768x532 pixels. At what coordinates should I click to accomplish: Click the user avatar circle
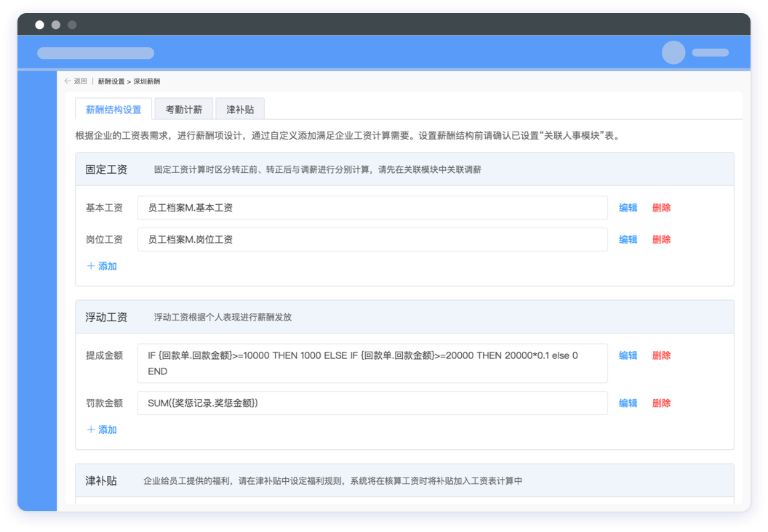pyautogui.click(x=673, y=52)
